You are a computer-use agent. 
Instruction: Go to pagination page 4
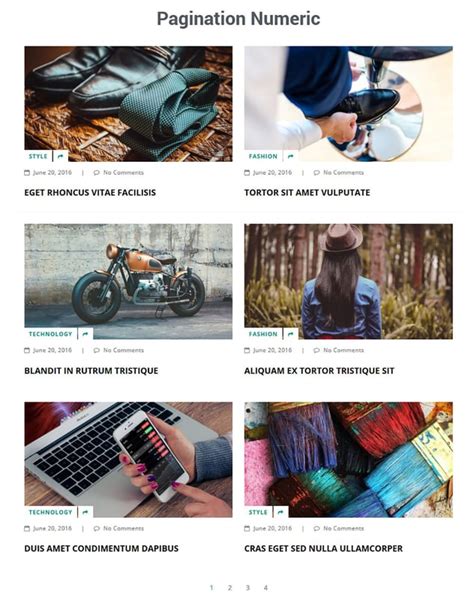click(x=266, y=588)
